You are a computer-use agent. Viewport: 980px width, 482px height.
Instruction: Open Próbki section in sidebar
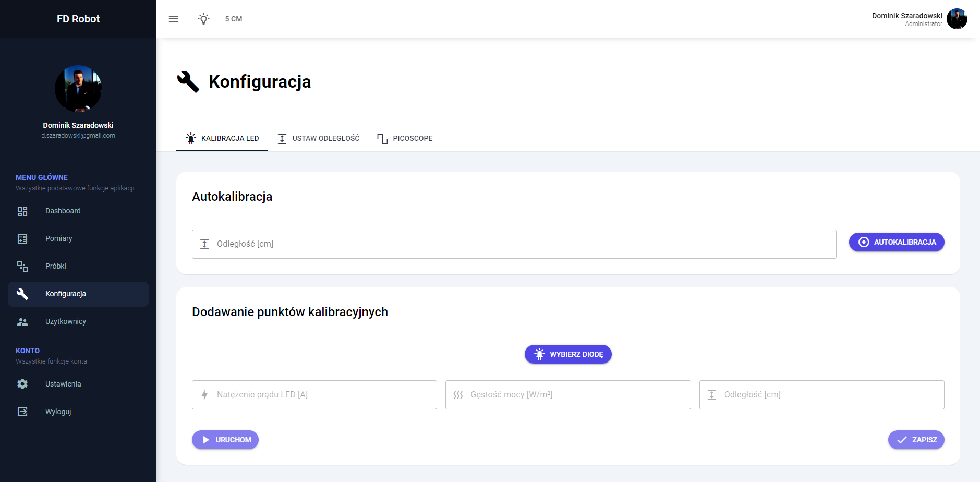click(x=55, y=266)
